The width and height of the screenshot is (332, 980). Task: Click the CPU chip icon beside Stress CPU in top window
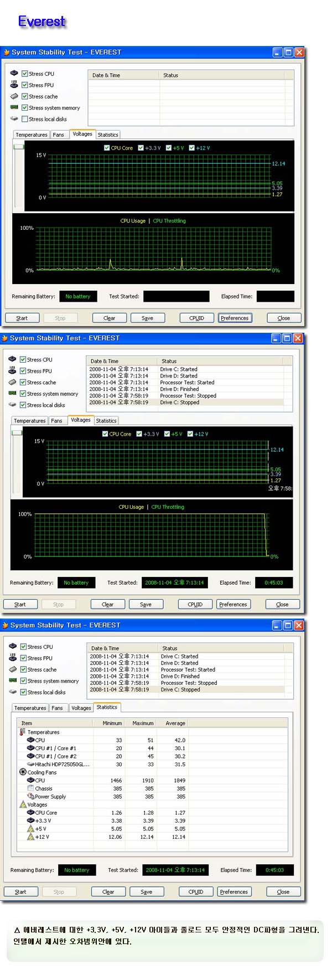click(x=14, y=73)
